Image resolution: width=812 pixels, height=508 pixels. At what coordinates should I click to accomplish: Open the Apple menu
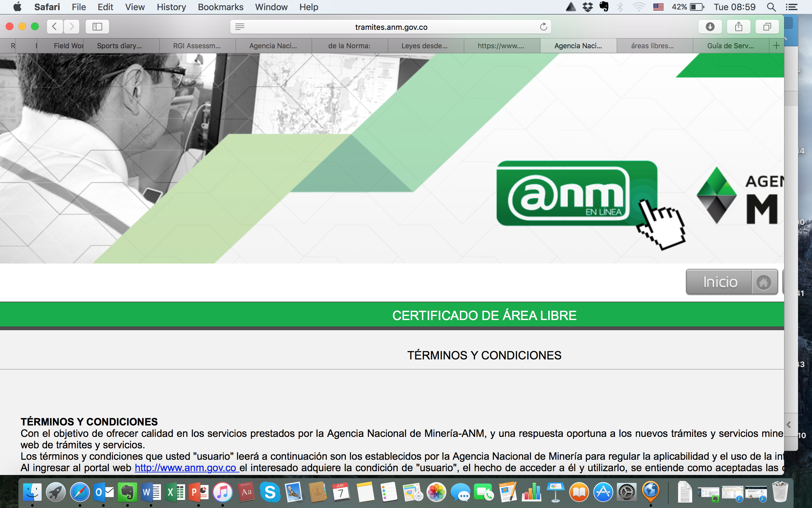point(17,7)
